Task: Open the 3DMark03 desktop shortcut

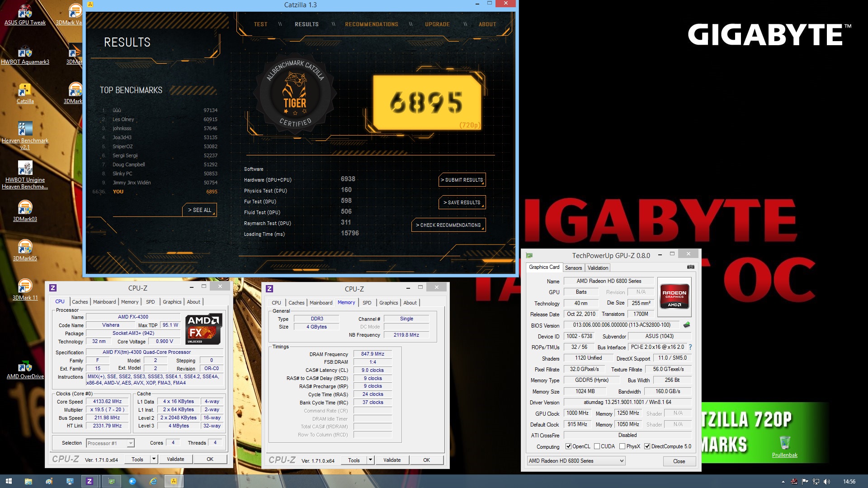Action: pyautogui.click(x=25, y=211)
